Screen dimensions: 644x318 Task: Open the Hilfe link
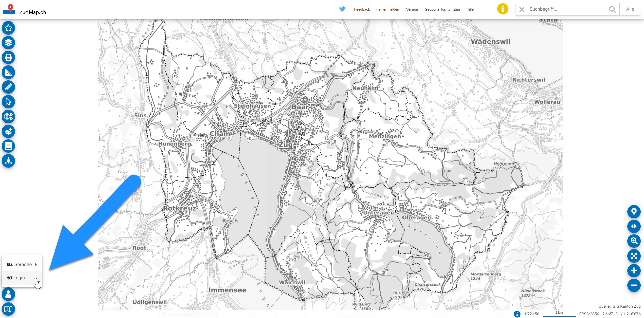(x=470, y=9)
